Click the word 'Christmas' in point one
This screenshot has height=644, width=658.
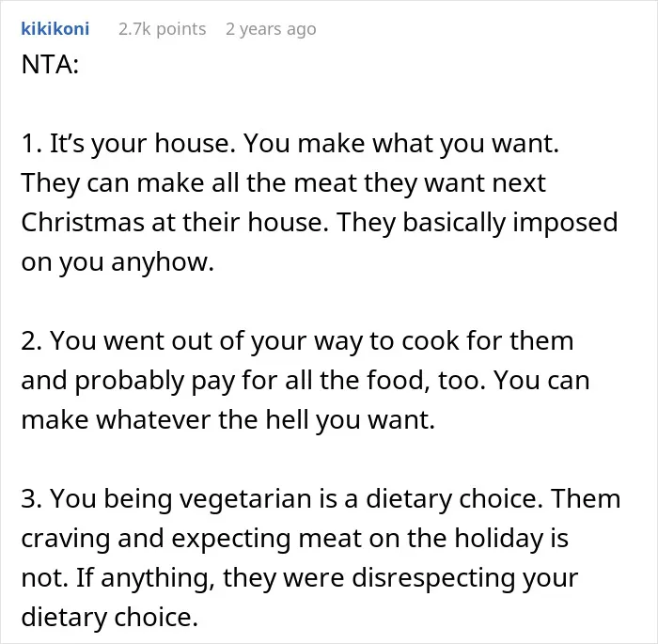click(x=83, y=222)
